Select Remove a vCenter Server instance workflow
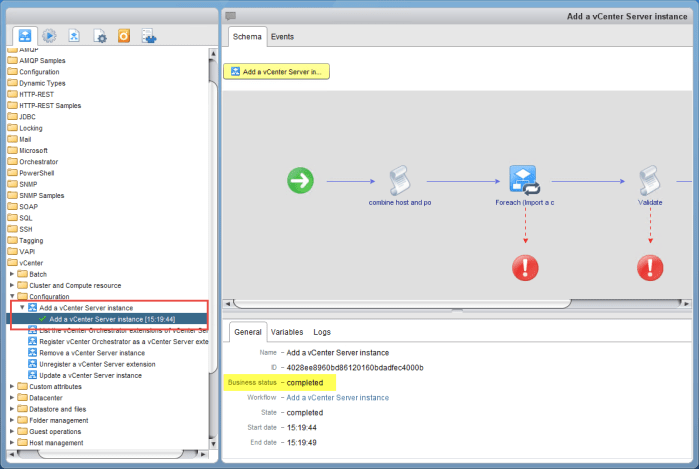 click(x=92, y=353)
